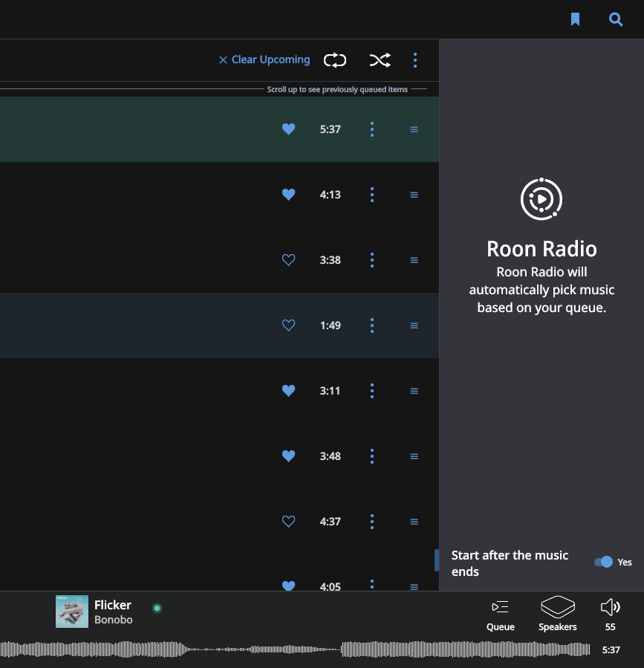Click the 1:49 duration text
This screenshot has width=644, height=668.
point(330,325)
